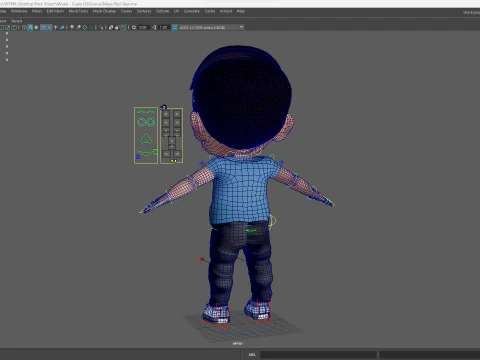Toggle the View Transform icon

pos(174,27)
